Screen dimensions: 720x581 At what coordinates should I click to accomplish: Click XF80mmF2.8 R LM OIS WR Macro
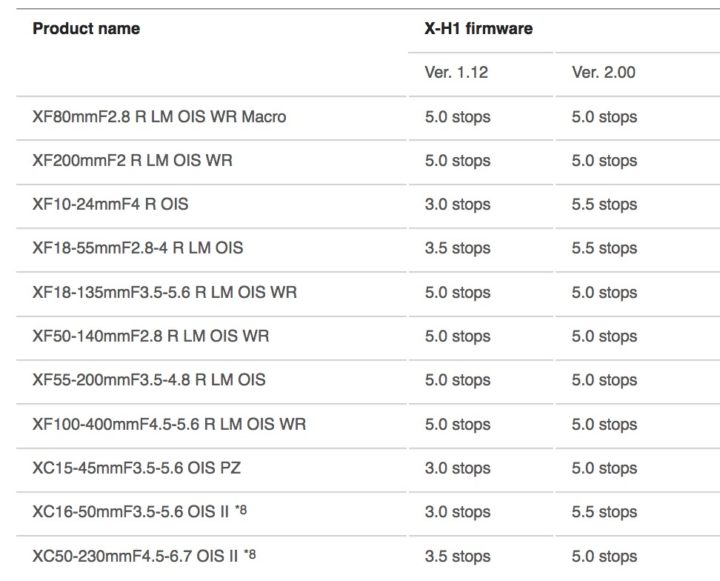[x=159, y=117]
